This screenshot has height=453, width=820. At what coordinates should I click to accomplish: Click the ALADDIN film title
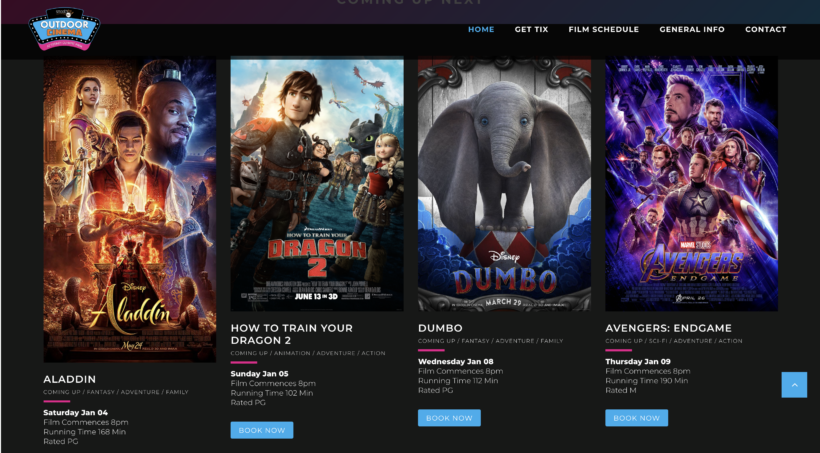(x=70, y=379)
